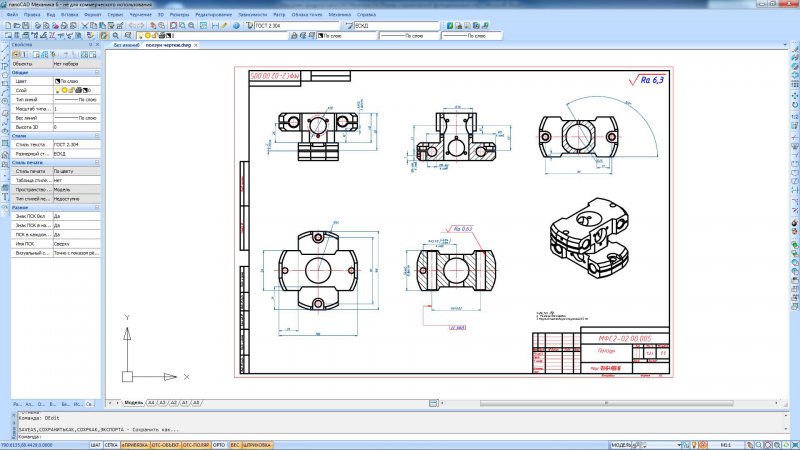
Task: Open the file folder icon
Action: tap(17, 26)
